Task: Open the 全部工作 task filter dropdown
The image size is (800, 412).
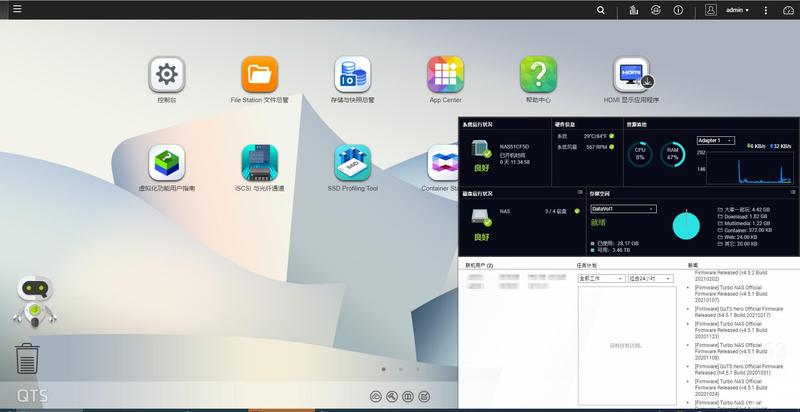Action: [601, 278]
